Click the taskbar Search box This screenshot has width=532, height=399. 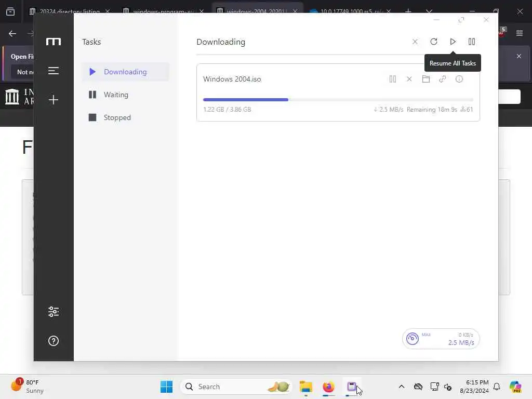click(x=236, y=387)
